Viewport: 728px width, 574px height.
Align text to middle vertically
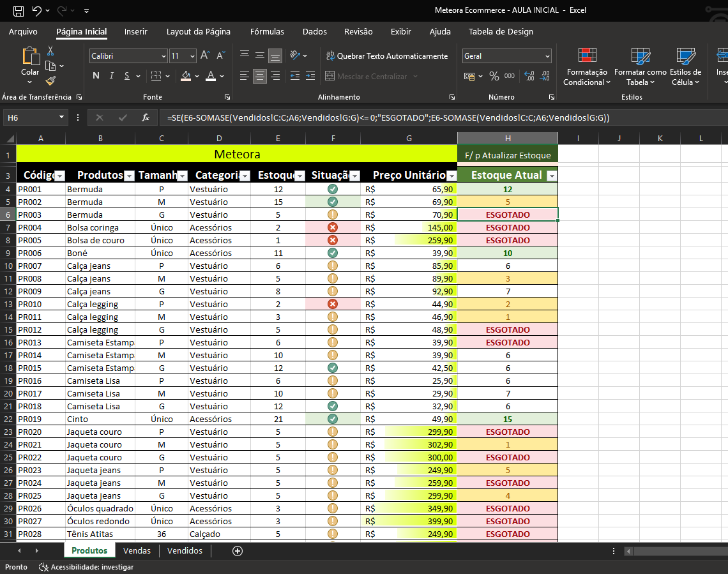260,56
